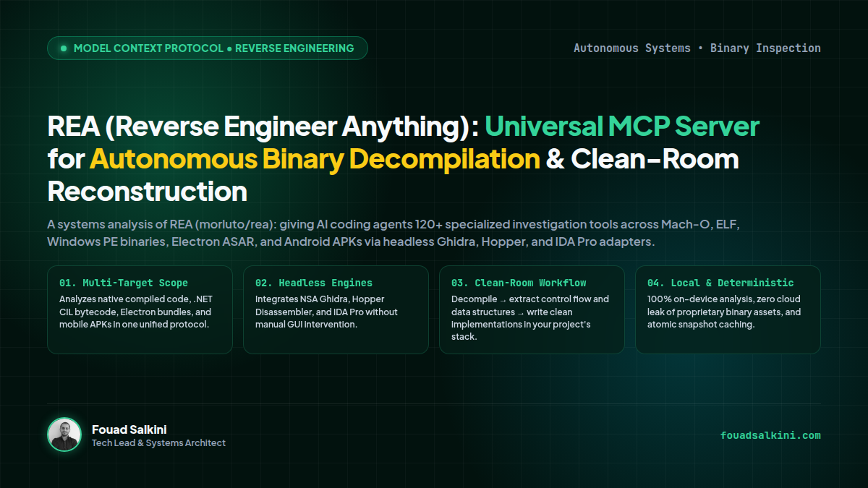Click the subtitle starting 'A systems analysis of REA'

click(x=394, y=234)
